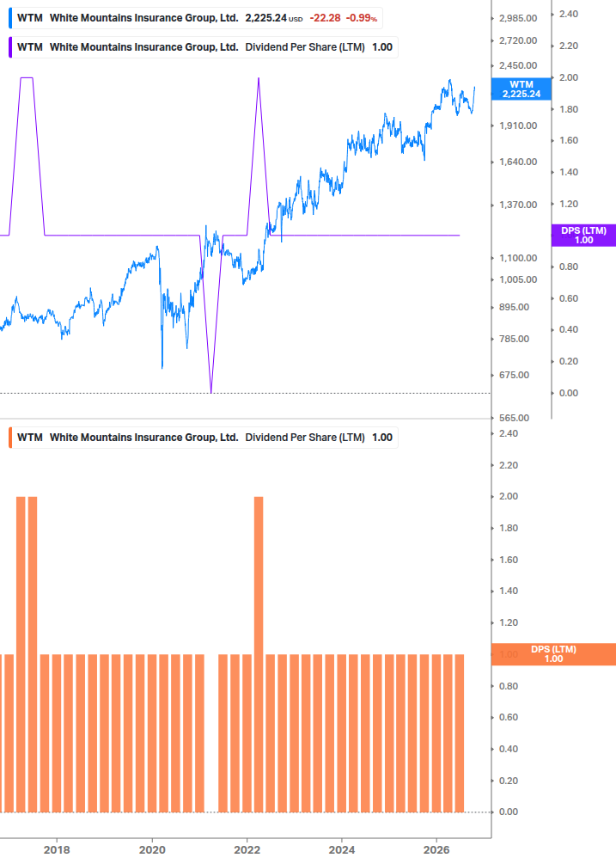The width and height of the screenshot is (616, 864).
Task: Click the -22.28 price change value
Action: (x=325, y=18)
